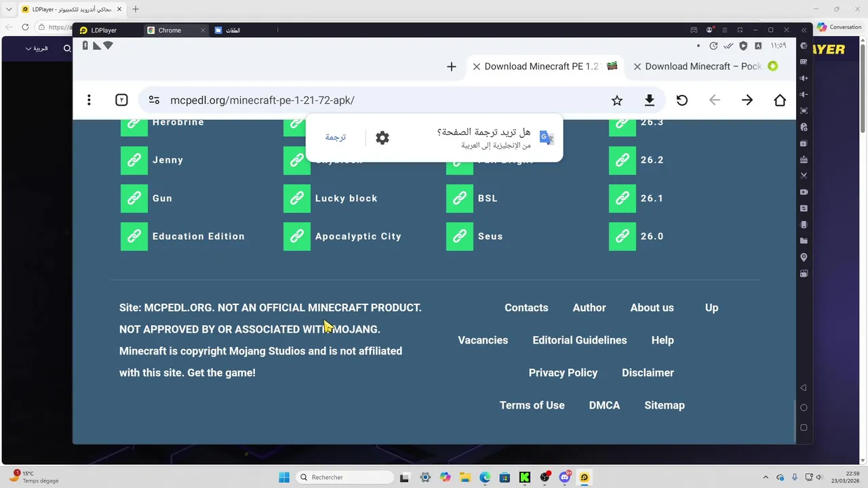This screenshot has height=488, width=868.
Task: Click the Rechercher taskbar search box
Action: (x=346, y=477)
